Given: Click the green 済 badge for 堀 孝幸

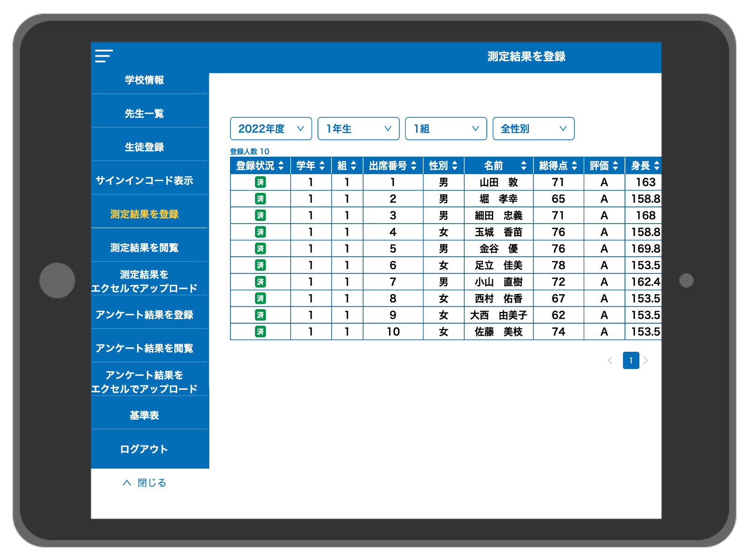Looking at the screenshot, I should coord(260,199).
